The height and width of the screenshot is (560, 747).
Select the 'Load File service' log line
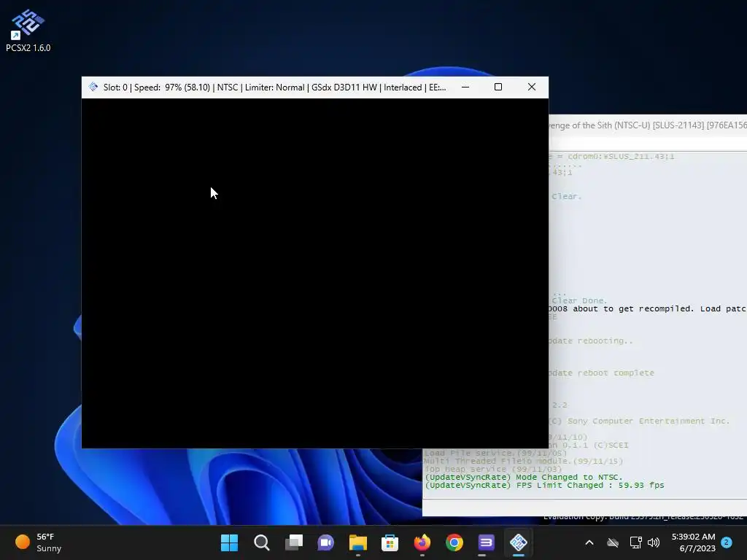(495, 453)
